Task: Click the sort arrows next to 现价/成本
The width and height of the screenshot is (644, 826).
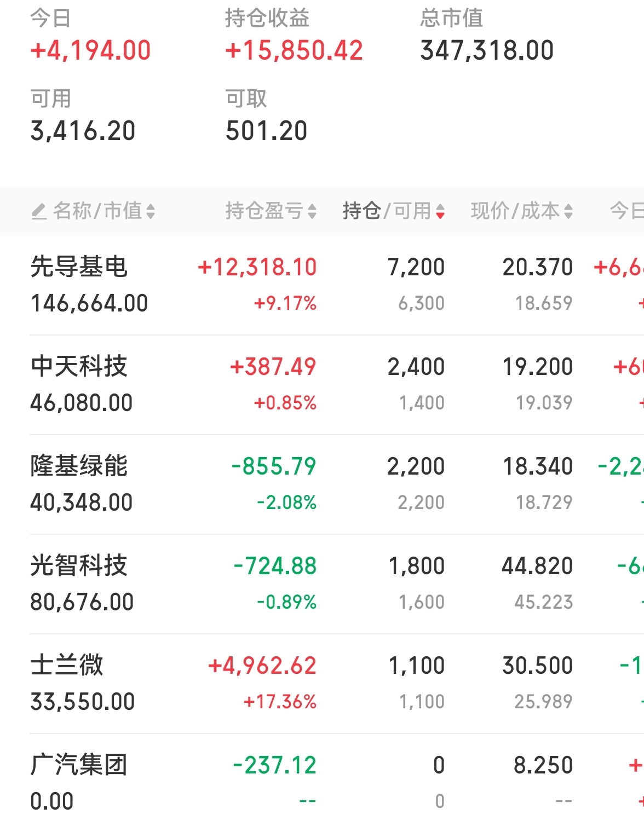Action: click(568, 211)
